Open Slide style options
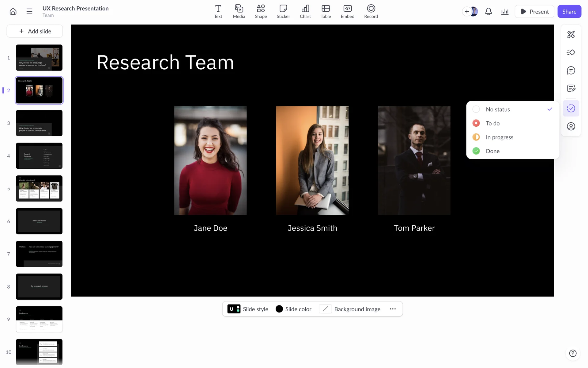This screenshot has width=588, height=368. tap(248, 309)
